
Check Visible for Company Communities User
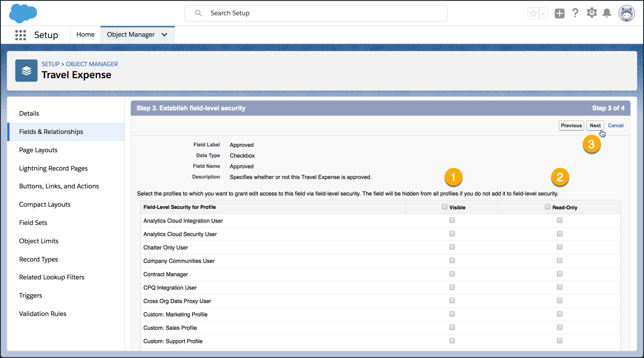452,260
